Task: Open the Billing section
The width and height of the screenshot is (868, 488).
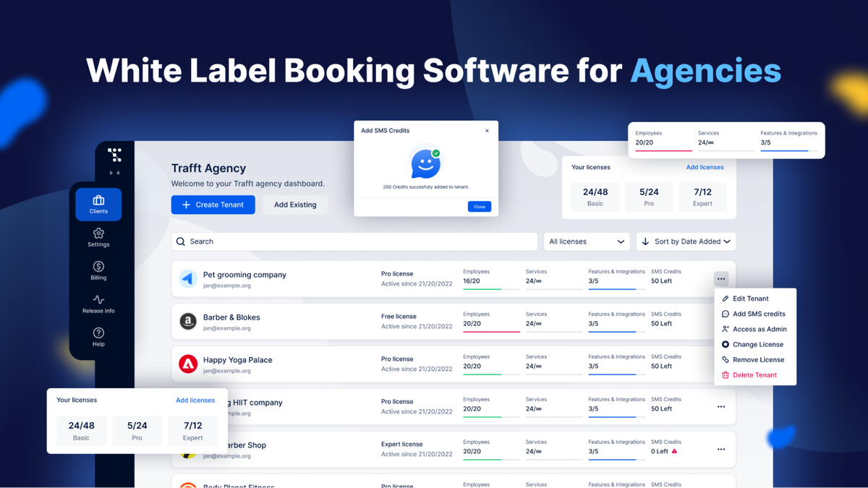Action: pyautogui.click(x=98, y=271)
